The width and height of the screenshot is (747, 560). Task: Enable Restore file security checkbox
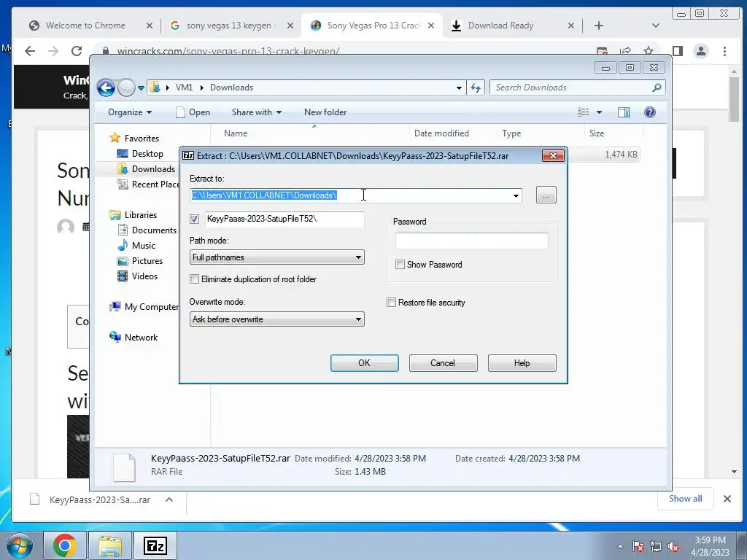point(391,303)
